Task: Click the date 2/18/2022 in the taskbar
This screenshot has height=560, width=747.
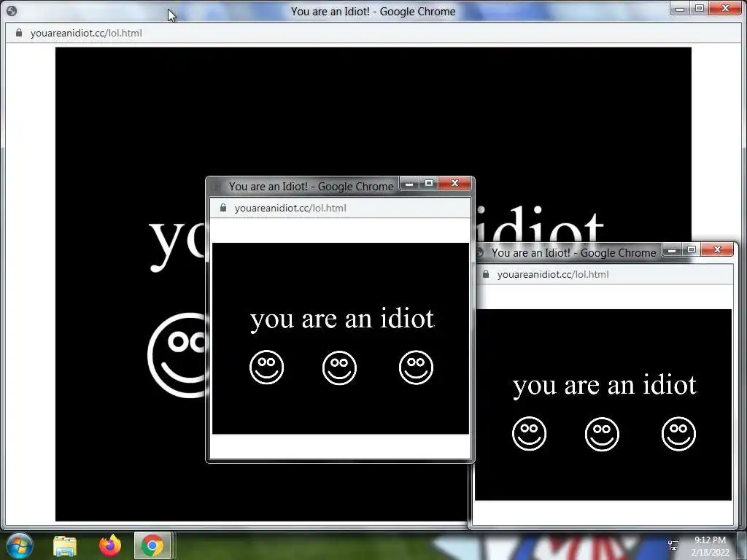Action: 711,553
